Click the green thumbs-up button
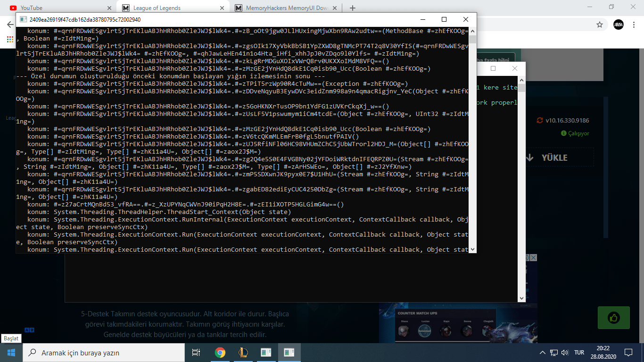Image resolution: width=644 pixels, height=362 pixels. [613, 317]
